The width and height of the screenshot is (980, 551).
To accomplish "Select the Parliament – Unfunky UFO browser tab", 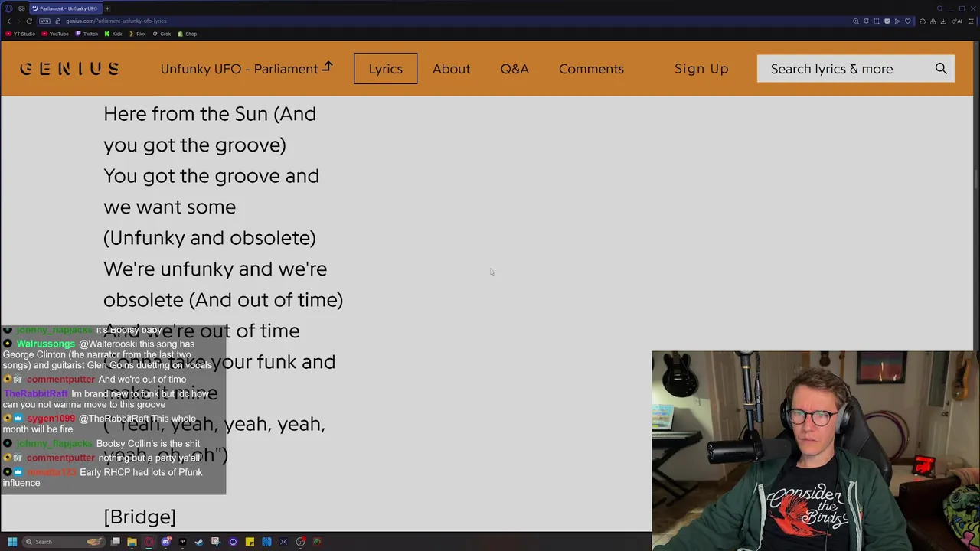I will 65,8.
